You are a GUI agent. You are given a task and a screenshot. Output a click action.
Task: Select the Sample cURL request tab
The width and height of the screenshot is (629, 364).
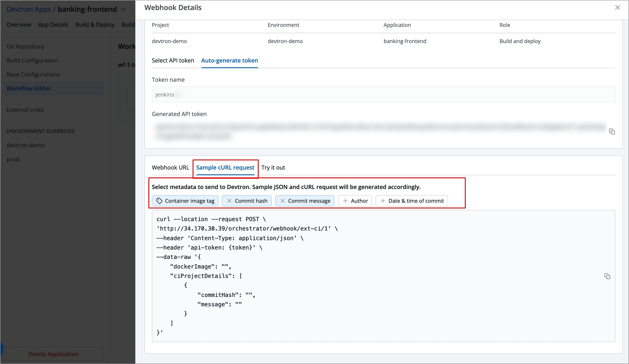[x=225, y=167]
